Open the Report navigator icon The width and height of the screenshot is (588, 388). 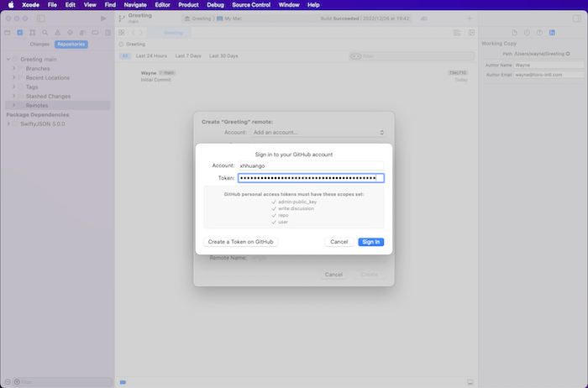[108, 33]
